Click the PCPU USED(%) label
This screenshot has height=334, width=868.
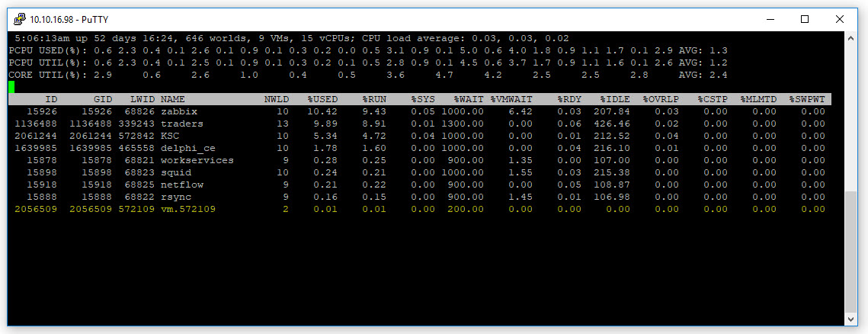[46, 50]
